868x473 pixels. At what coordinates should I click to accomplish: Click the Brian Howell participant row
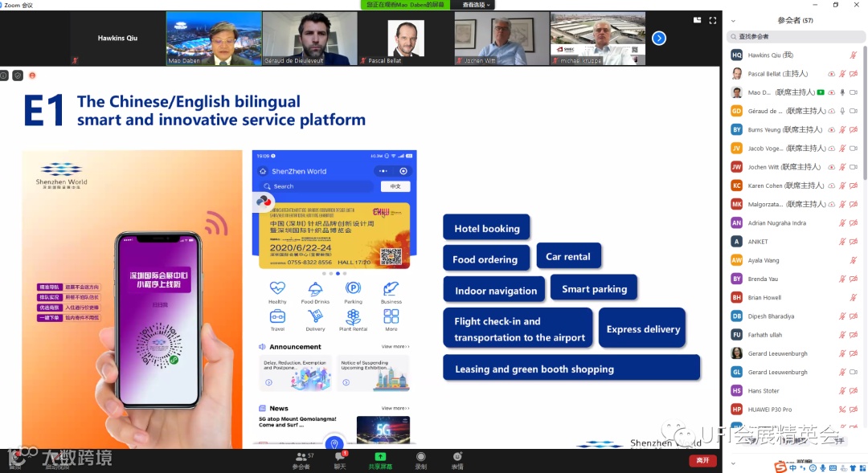[794, 298]
